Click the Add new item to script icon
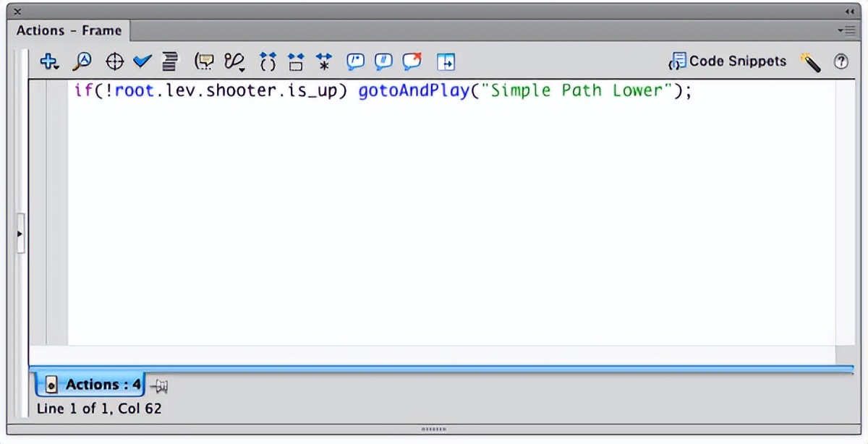 point(49,62)
